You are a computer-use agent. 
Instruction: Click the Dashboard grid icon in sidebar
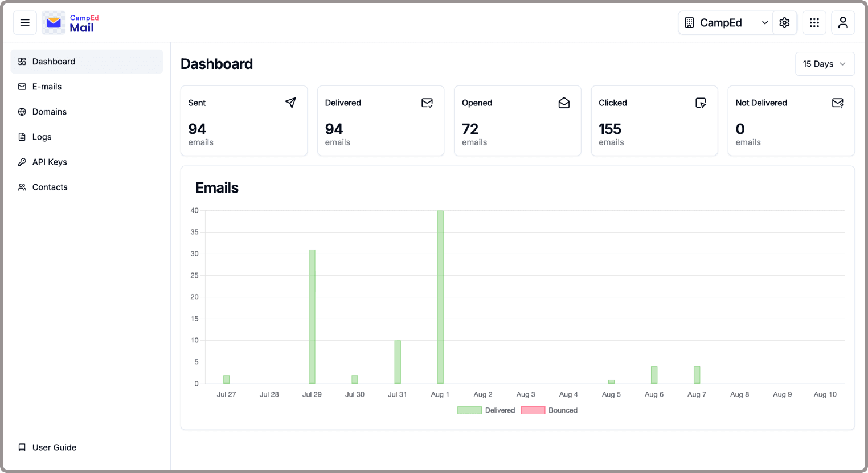[x=22, y=62]
